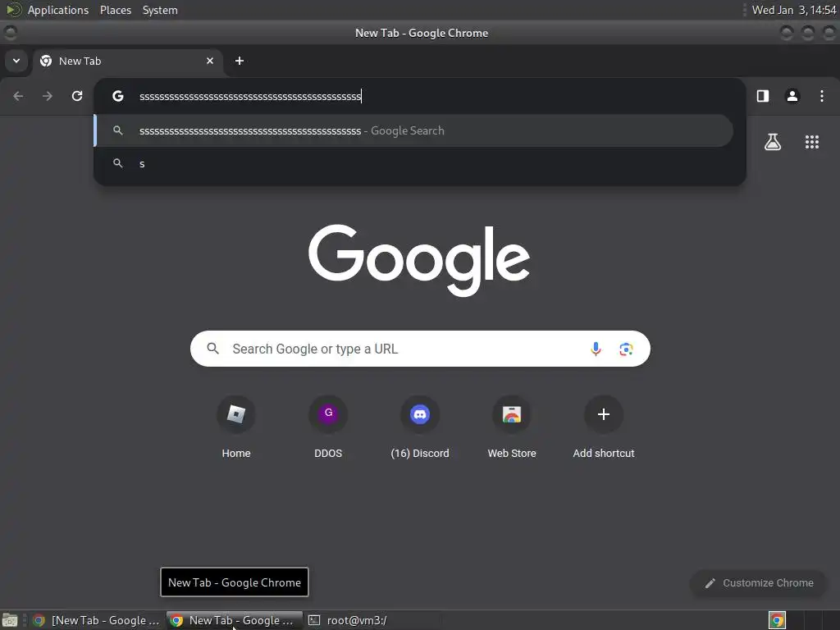Switch to the root@vm3:/ terminal window
This screenshot has width=840, height=630.
point(348,620)
